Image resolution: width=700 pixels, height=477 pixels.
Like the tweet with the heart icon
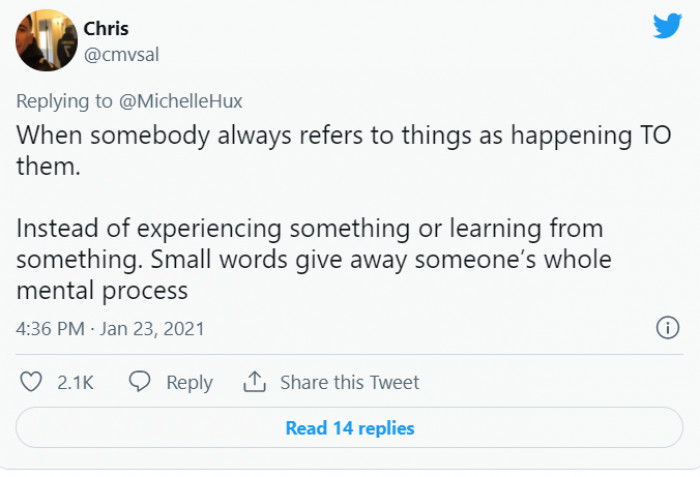32,382
